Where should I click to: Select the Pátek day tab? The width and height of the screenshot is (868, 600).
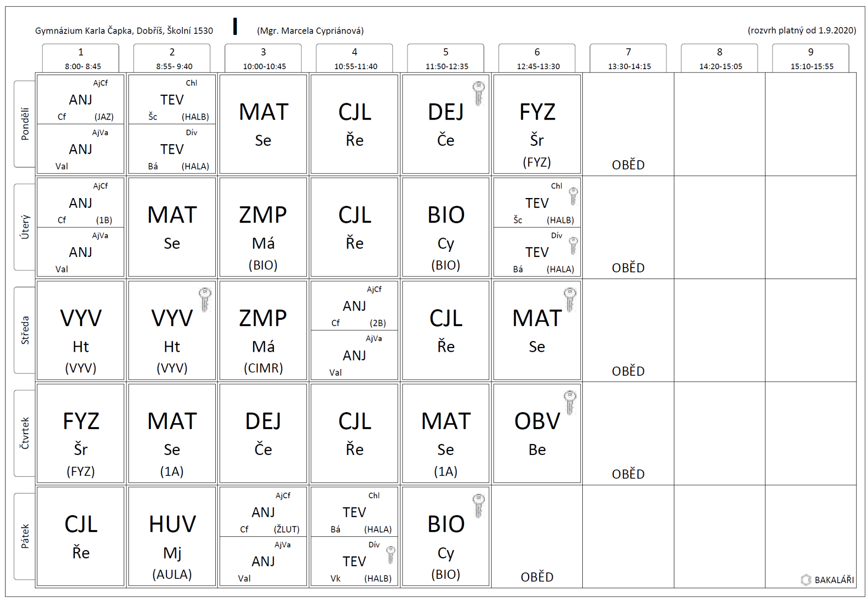pos(25,536)
